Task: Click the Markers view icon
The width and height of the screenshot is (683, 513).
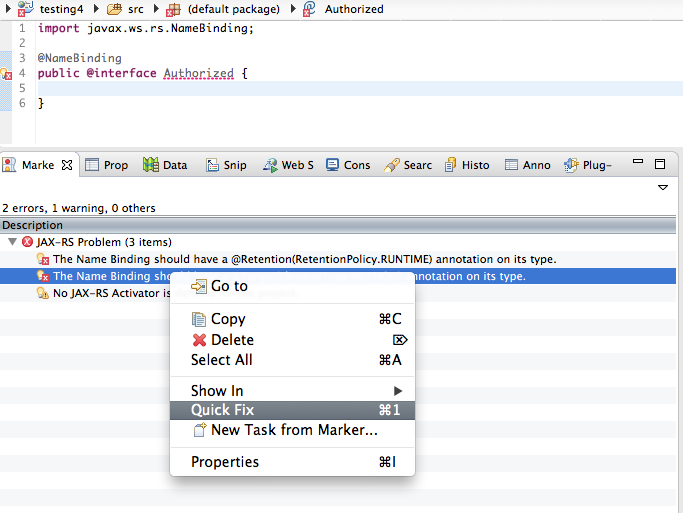Action: pyautogui.click(x=9, y=165)
